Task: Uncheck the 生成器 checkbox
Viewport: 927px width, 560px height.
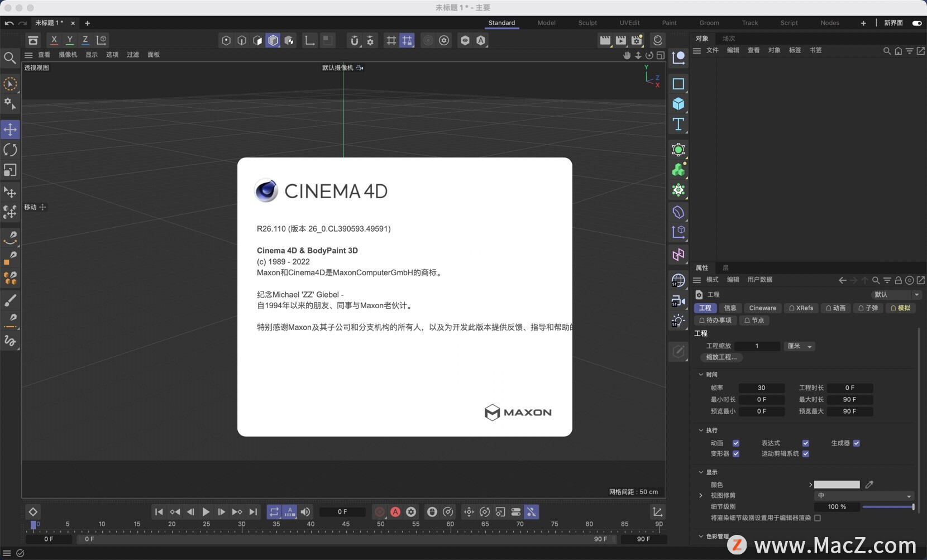Action: click(x=857, y=443)
